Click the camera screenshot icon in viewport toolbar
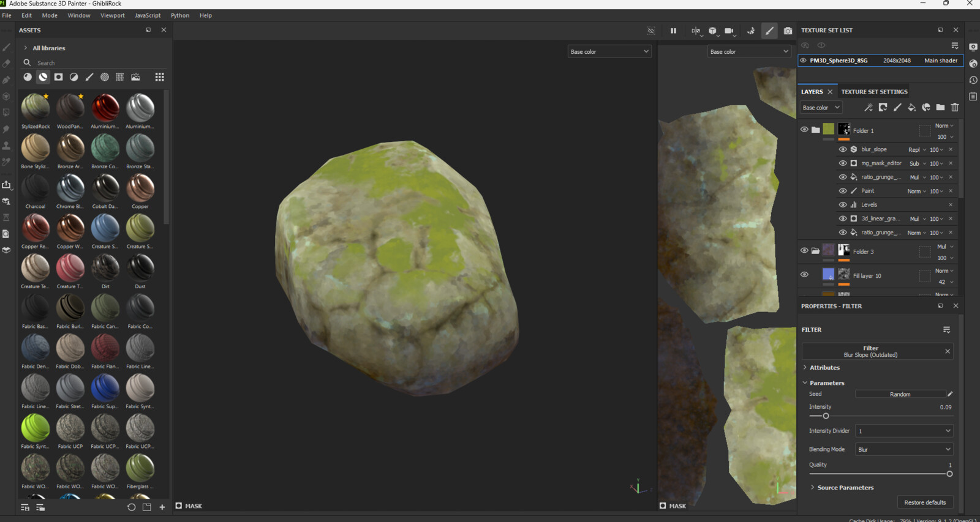This screenshot has width=980, height=522. pyautogui.click(x=788, y=31)
